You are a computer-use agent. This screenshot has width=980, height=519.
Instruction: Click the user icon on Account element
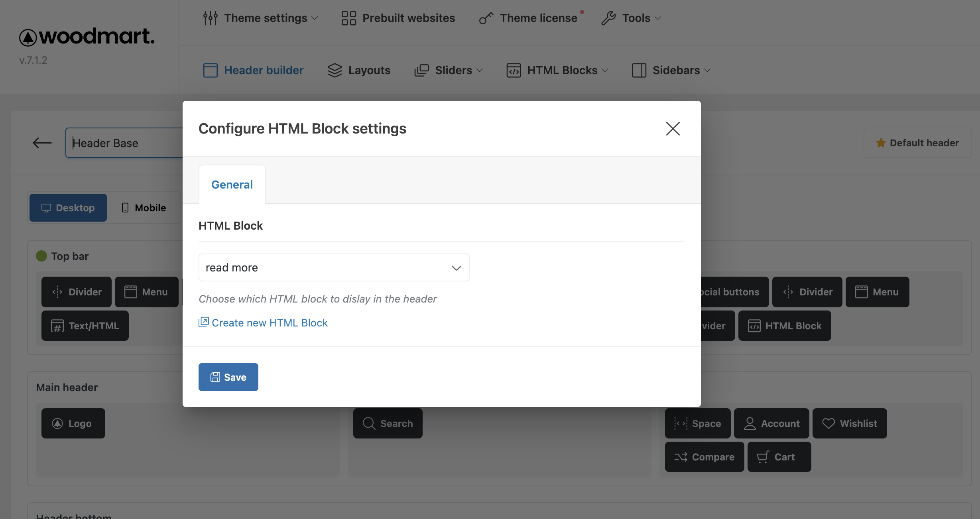pyautogui.click(x=750, y=423)
